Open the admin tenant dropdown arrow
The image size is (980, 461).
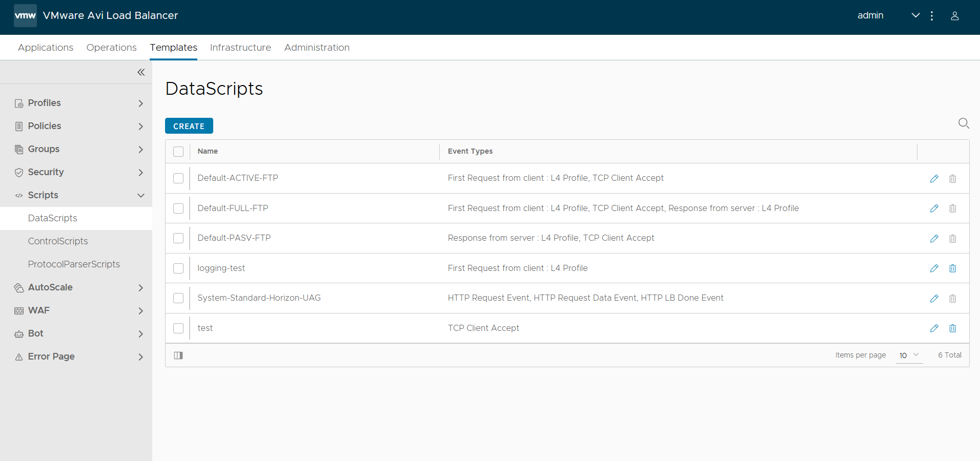point(915,15)
